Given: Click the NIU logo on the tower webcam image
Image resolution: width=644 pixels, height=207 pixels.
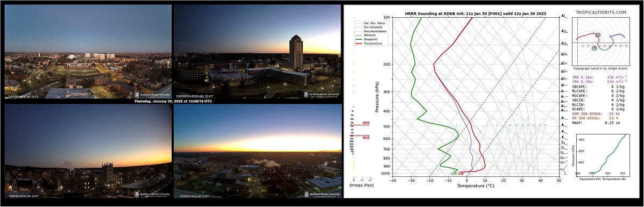Looking at the screenshot, I should point(322,95).
